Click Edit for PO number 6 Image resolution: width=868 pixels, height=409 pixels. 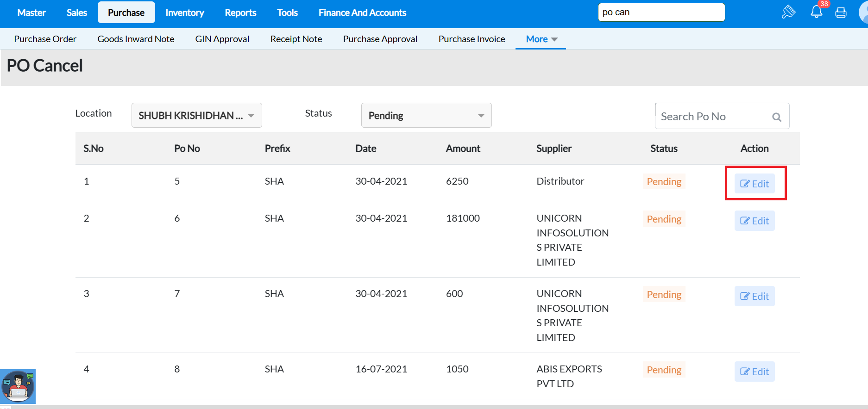(x=754, y=221)
